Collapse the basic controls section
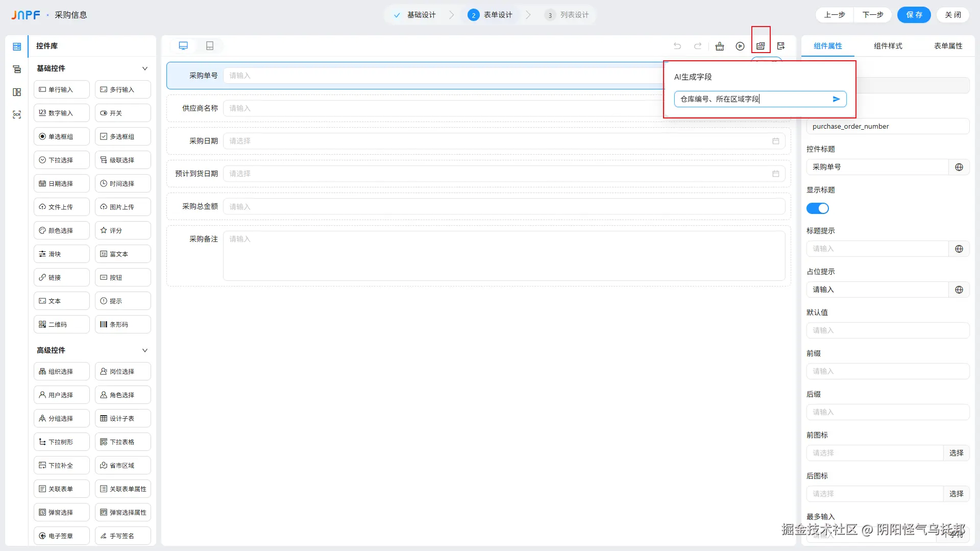 [x=144, y=68]
